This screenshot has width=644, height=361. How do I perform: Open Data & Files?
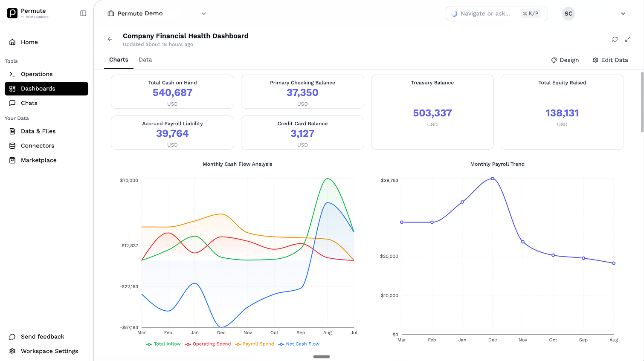coord(38,131)
